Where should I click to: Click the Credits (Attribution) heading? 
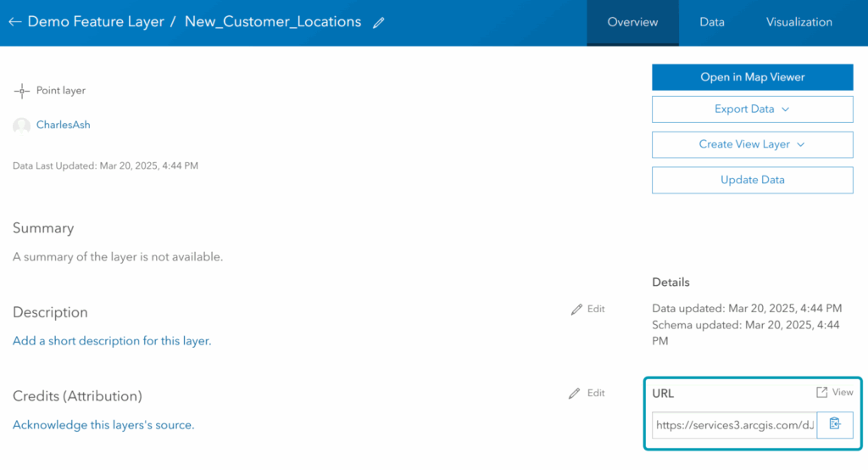click(x=77, y=396)
